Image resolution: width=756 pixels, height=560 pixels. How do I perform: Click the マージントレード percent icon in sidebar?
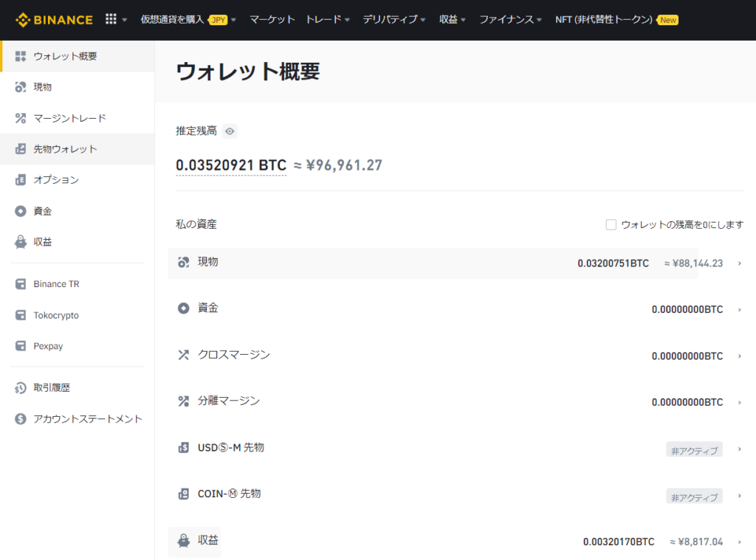click(x=21, y=118)
